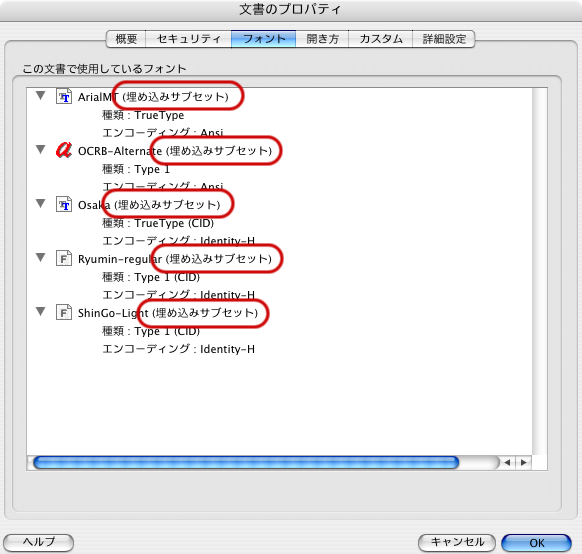This screenshot has height=554, width=582.
Task: Click the Osaka TrueType font icon
Action: [64, 204]
